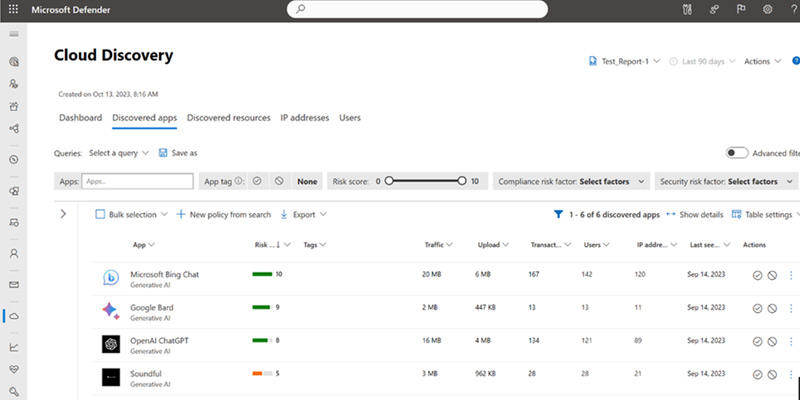Image resolution: width=800 pixels, height=400 pixels.
Task: Open the line chart reports icon in sidebar
Action: click(14, 347)
